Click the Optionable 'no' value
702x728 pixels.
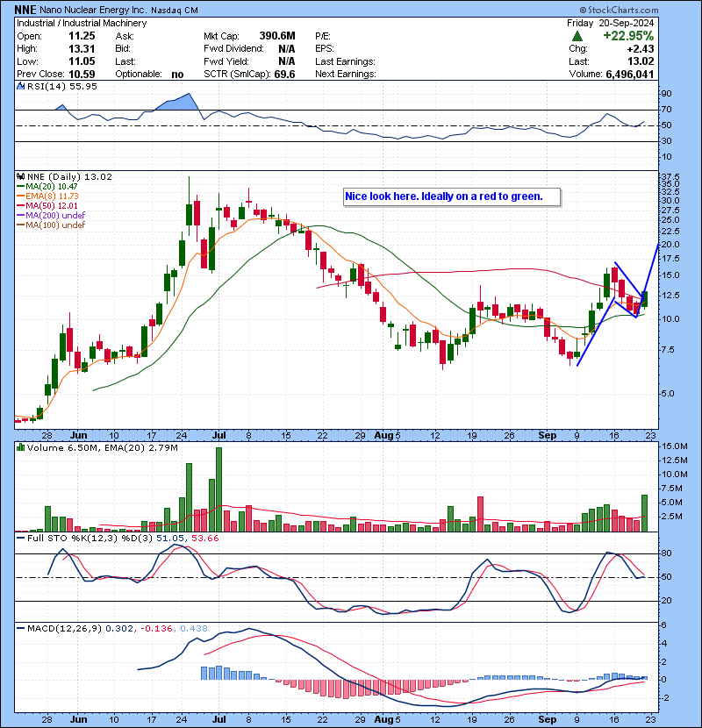pos(177,75)
